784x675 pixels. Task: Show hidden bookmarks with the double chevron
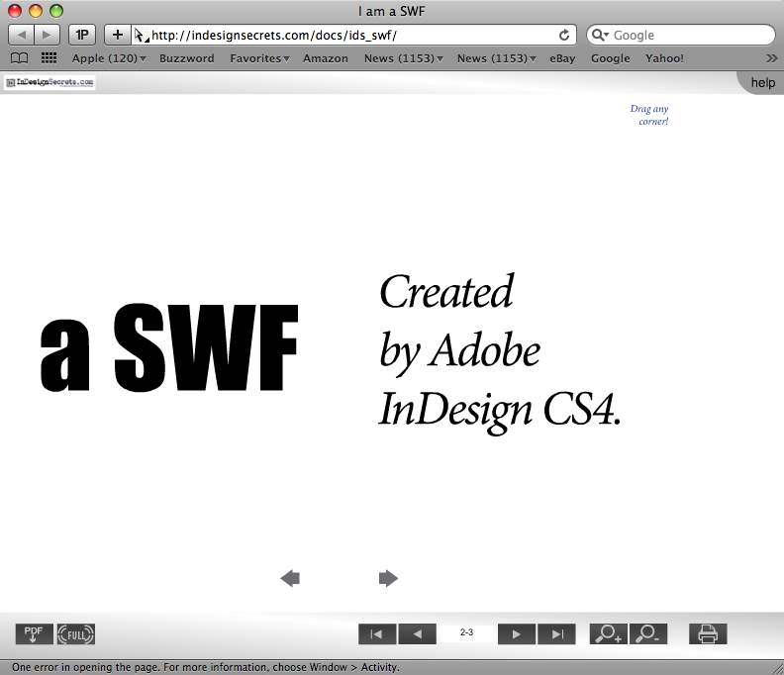tap(771, 58)
